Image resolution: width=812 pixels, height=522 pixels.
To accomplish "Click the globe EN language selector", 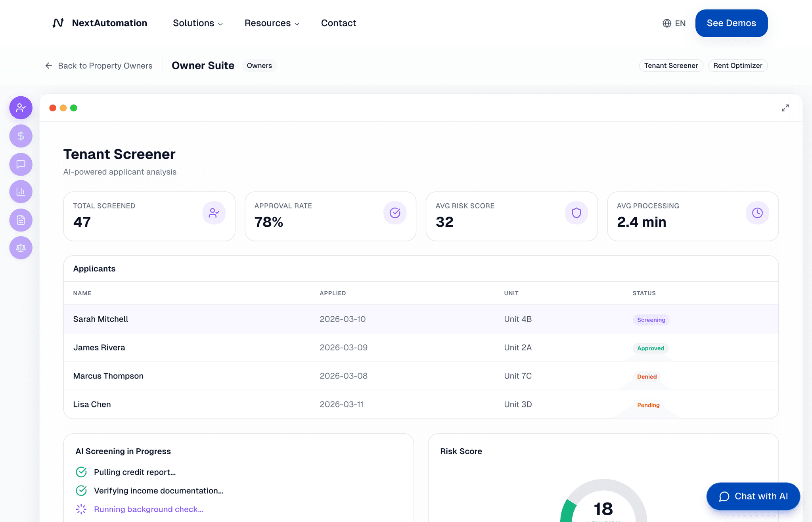I will tap(674, 23).
